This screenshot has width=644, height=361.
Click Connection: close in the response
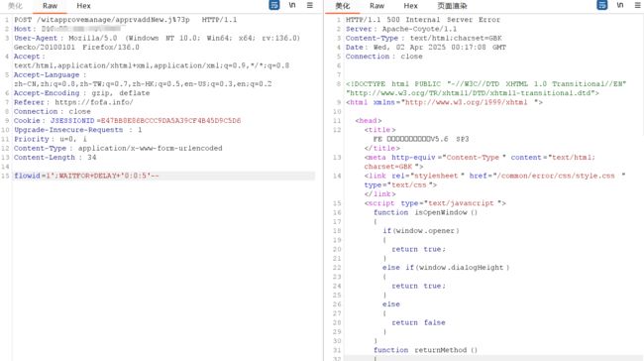(x=383, y=57)
